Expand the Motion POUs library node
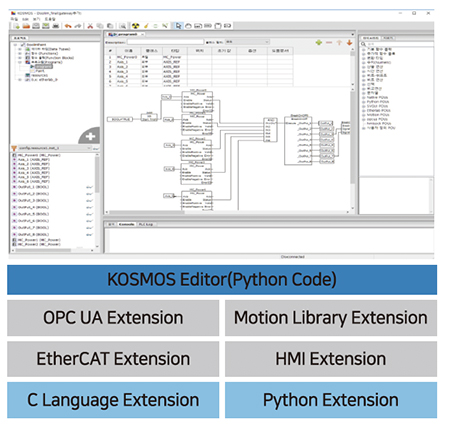Screen dimensions: 450x434 point(364,115)
